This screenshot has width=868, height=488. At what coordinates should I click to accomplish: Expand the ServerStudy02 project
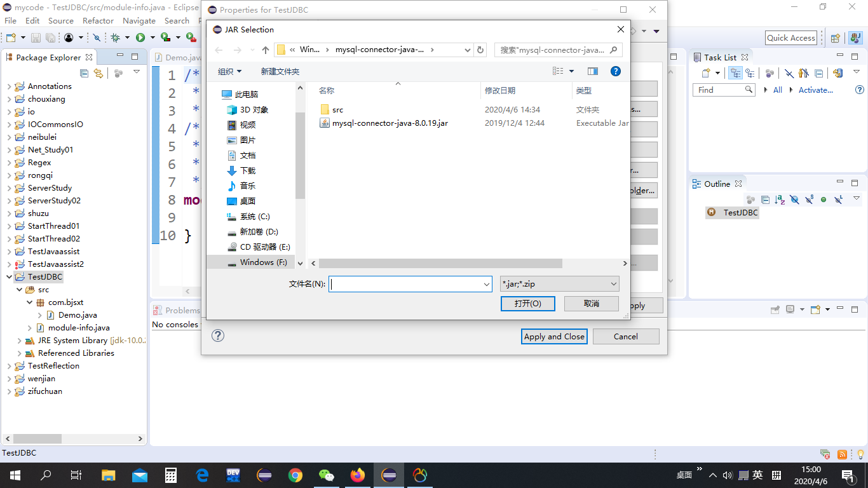coord(9,201)
